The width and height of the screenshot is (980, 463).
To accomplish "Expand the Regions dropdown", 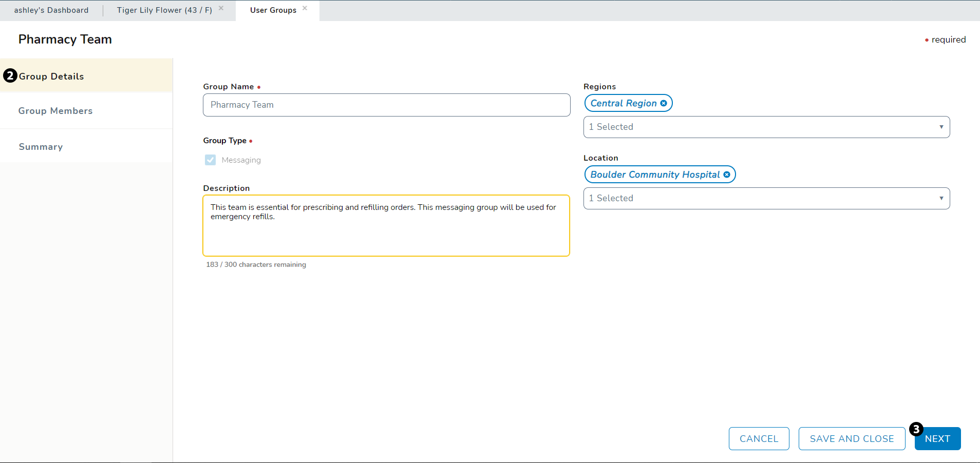I will click(x=765, y=127).
